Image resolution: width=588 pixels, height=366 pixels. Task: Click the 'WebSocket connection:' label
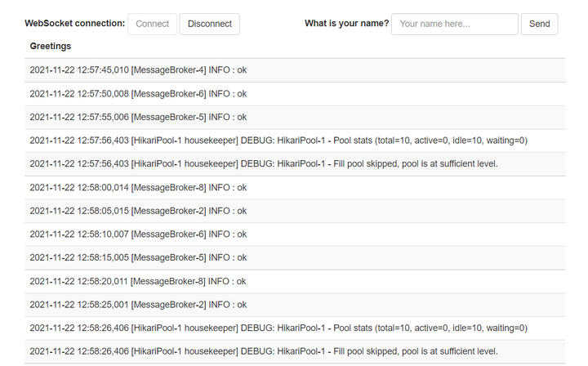tap(74, 23)
